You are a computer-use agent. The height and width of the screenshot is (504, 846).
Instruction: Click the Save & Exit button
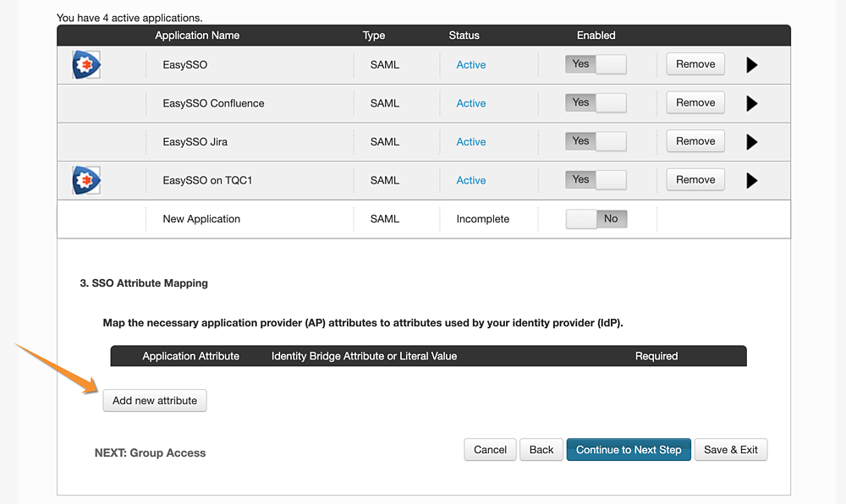pos(731,450)
